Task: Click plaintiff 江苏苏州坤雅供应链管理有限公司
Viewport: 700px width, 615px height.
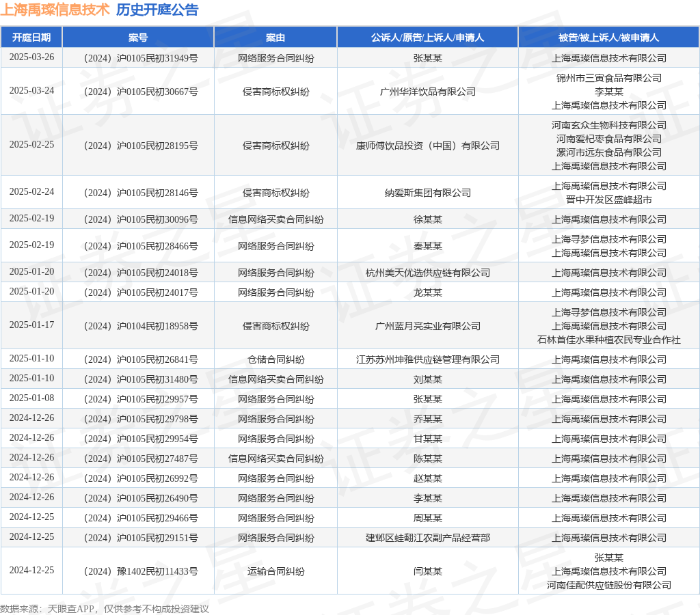Action: pos(428,359)
